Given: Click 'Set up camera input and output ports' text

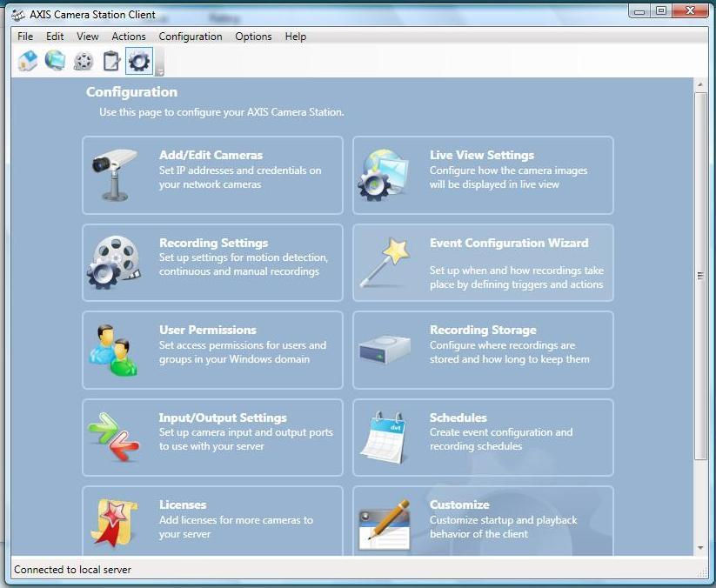Looking at the screenshot, I should click(246, 439).
